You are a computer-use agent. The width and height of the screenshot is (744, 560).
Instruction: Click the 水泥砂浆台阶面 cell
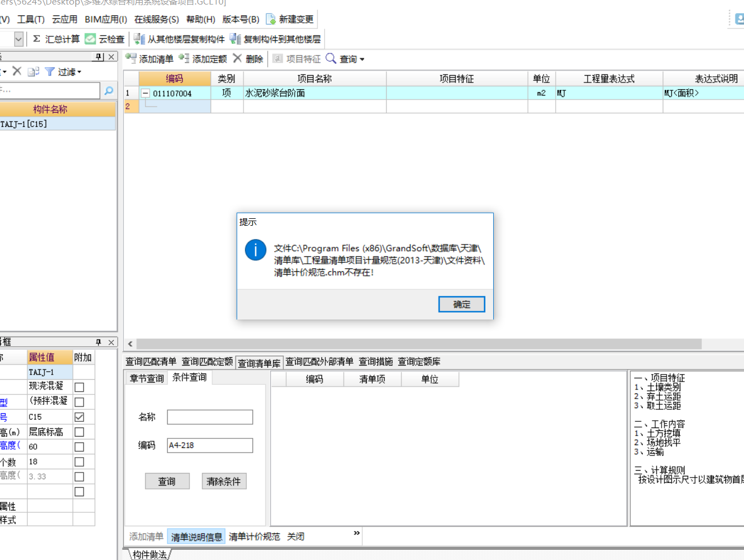[315, 93]
